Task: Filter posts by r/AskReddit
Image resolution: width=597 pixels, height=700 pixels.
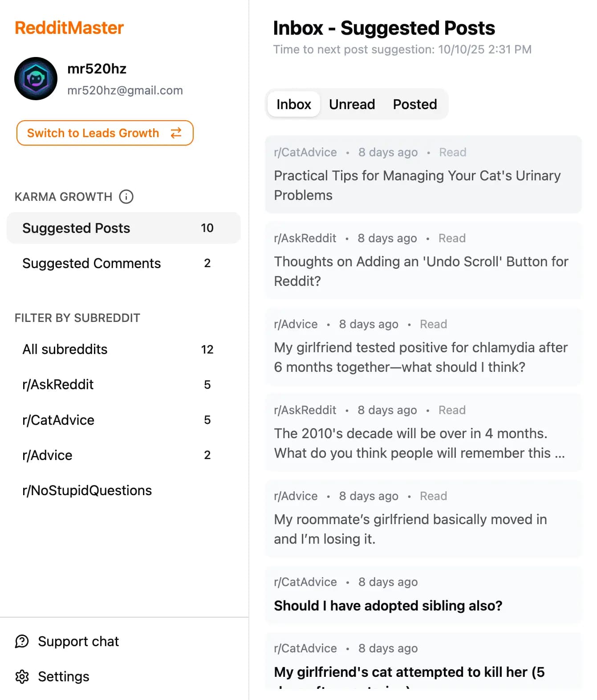Action: [58, 384]
